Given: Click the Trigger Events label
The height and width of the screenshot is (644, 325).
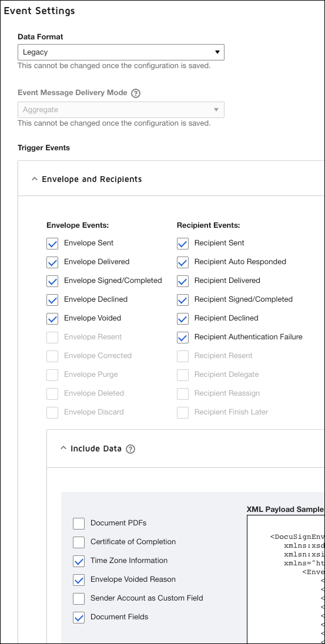Looking at the screenshot, I should 43,148.
